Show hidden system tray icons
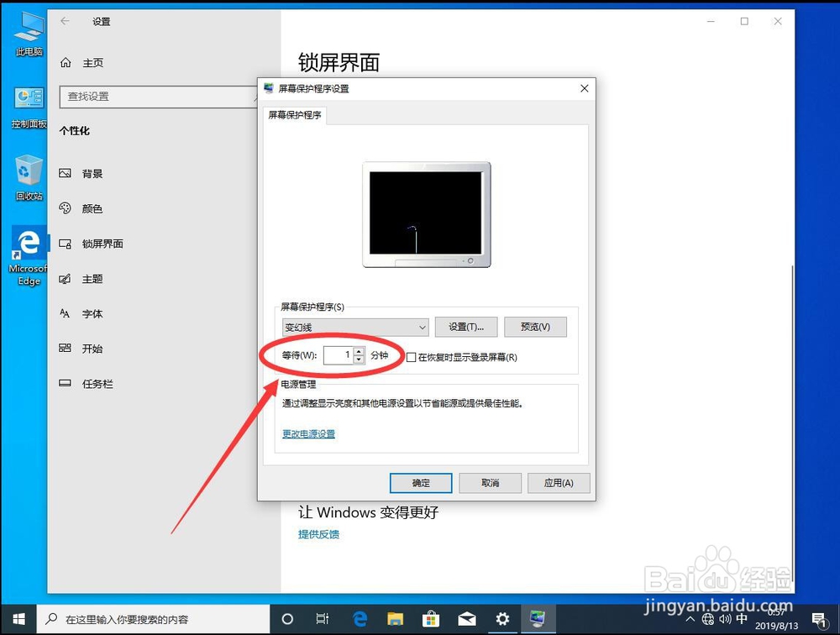The height and width of the screenshot is (635, 840). point(690,619)
